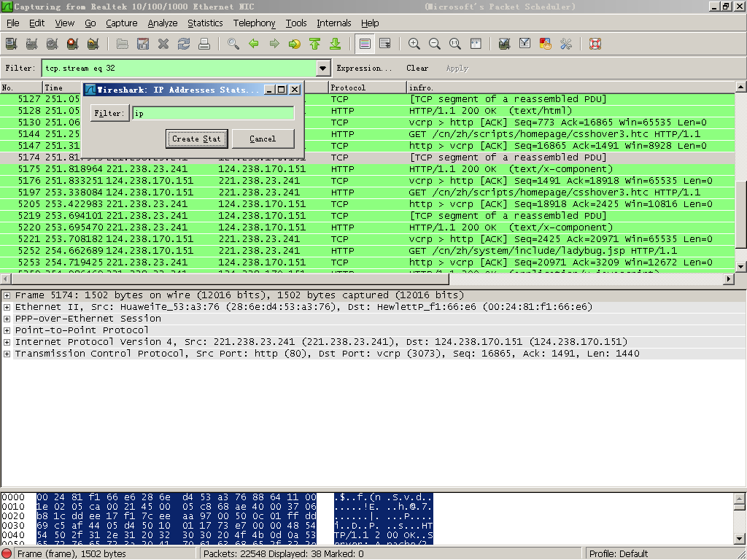Jump to the last packet

(336, 44)
